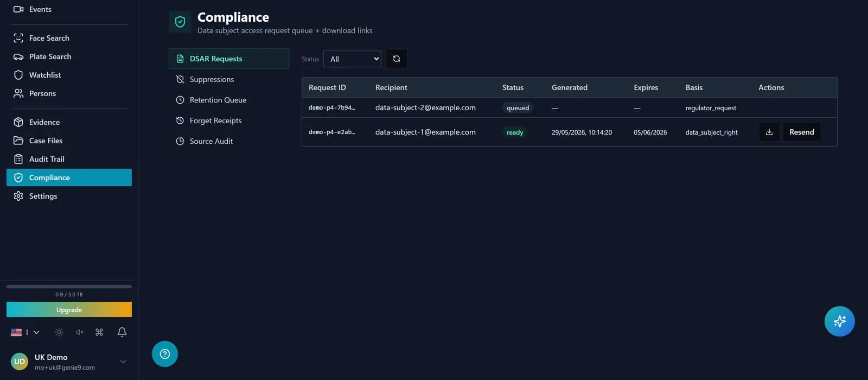Open the AI assistant sparkle button
The image size is (868, 380).
840,321
